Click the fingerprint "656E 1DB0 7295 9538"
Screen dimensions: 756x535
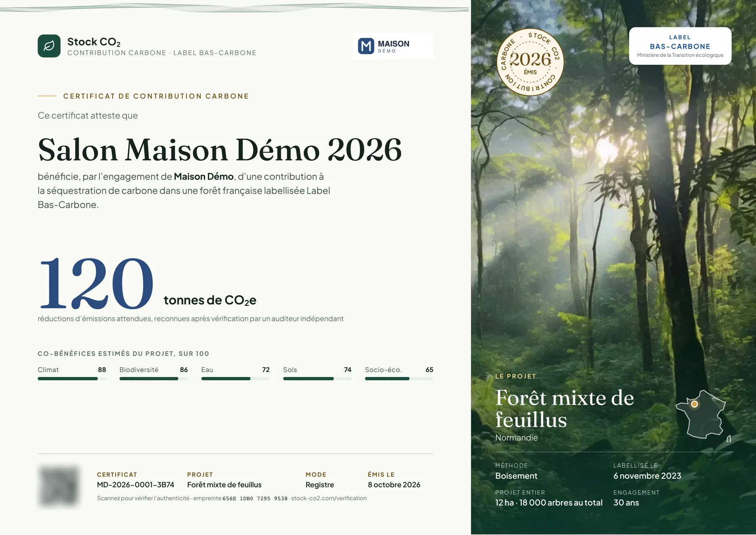(x=255, y=498)
